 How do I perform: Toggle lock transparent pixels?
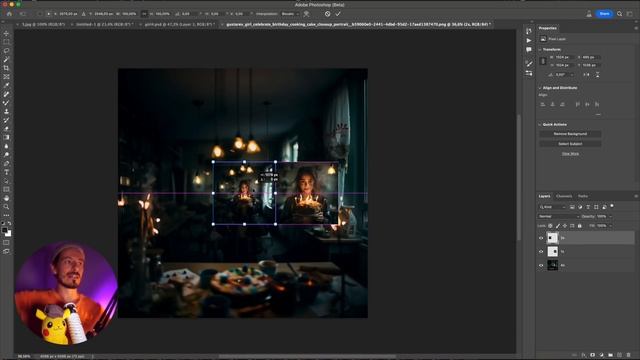pyautogui.click(x=551, y=226)
